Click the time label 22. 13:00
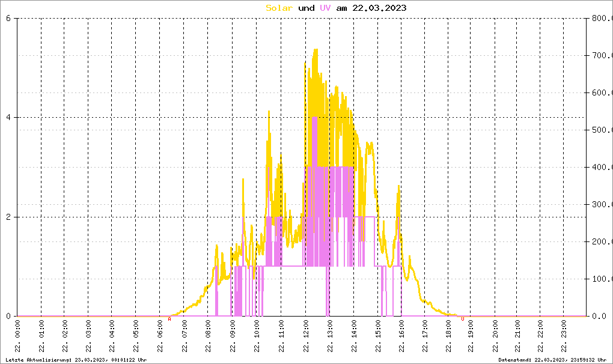Screen dimensions: 613x364 pos(329,336)
